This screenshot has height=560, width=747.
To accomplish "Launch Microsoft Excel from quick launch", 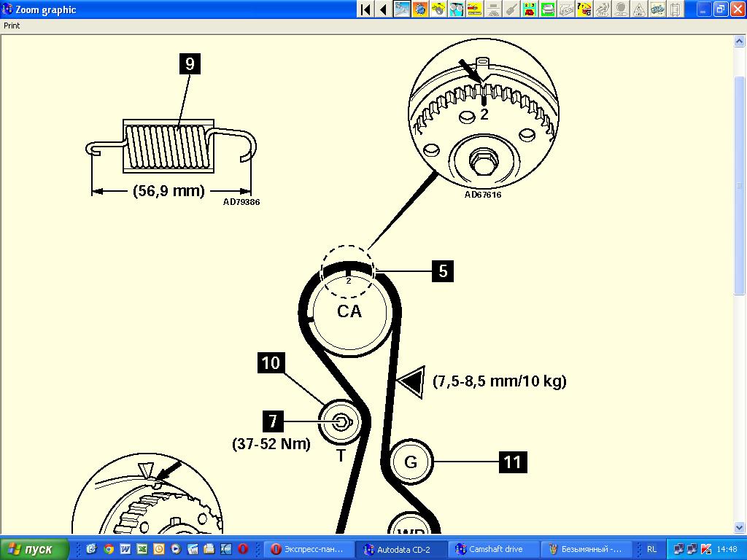I will [142, 549].
